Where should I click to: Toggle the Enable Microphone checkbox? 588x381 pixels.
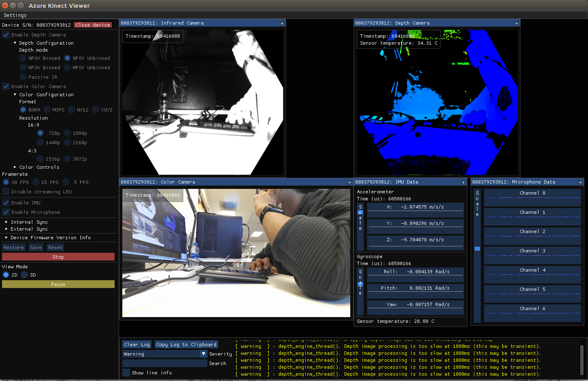pyautogui.click(x=6, y=212)
